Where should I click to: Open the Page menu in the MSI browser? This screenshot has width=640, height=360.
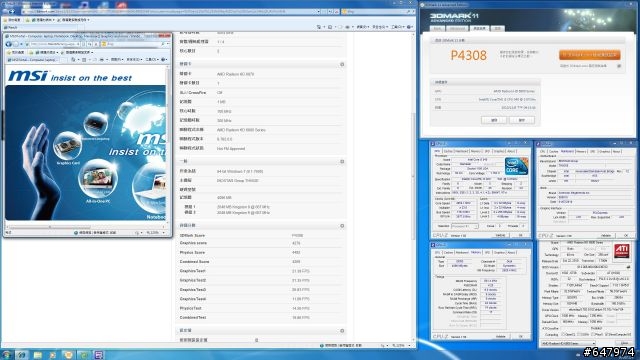point(117,60)
